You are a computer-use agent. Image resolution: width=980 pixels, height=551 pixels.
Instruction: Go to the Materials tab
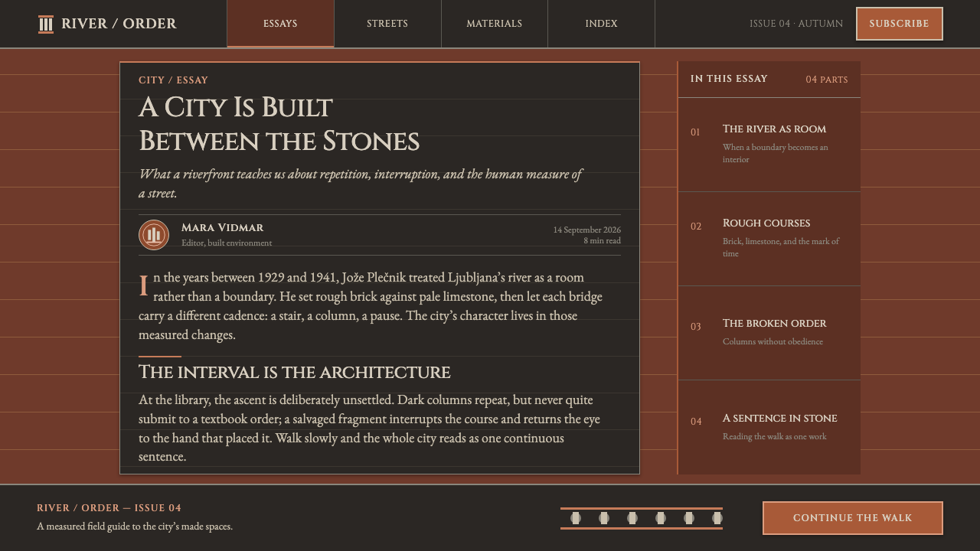pos(495,24)
